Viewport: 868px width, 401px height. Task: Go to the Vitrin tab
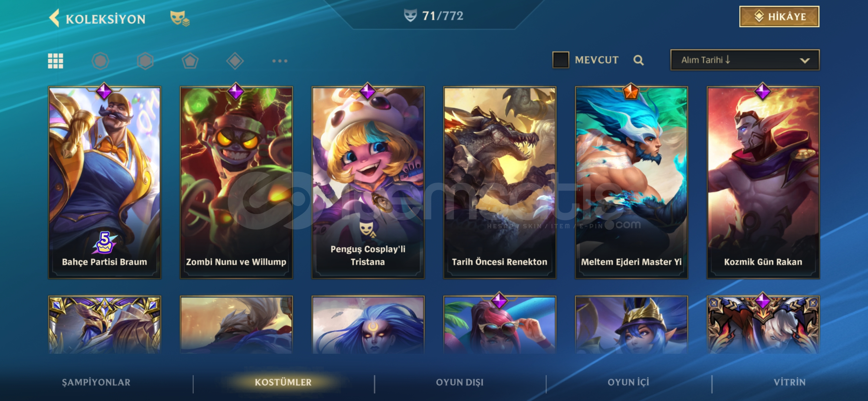tap(789, 382)
